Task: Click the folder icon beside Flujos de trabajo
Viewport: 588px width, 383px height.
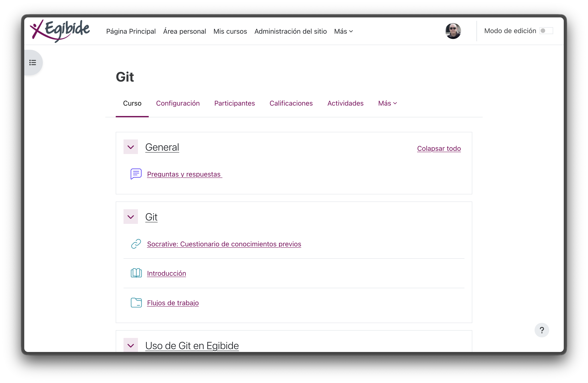Action: point(136,303)
